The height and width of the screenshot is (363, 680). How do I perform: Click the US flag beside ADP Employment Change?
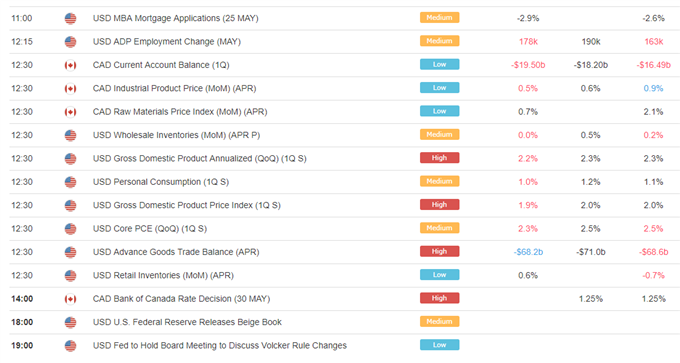tap(70, 42)
